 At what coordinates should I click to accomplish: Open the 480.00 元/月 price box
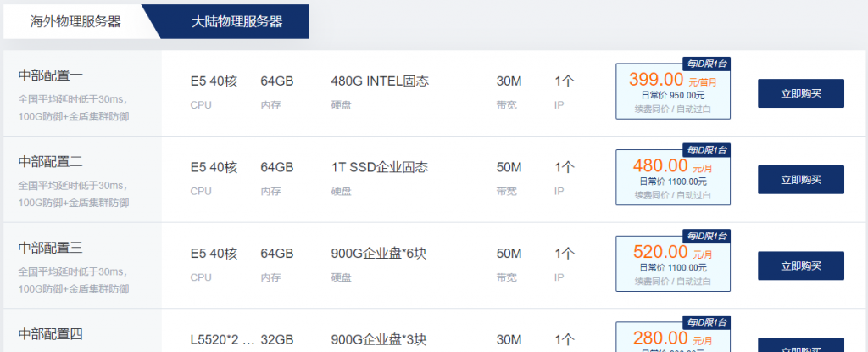672,177
